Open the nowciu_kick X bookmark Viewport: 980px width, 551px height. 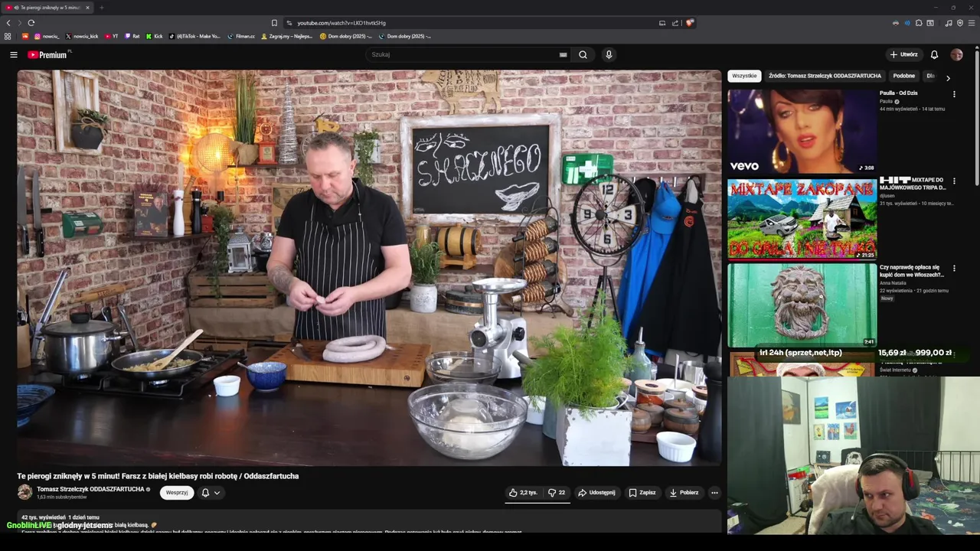(82, 36)
